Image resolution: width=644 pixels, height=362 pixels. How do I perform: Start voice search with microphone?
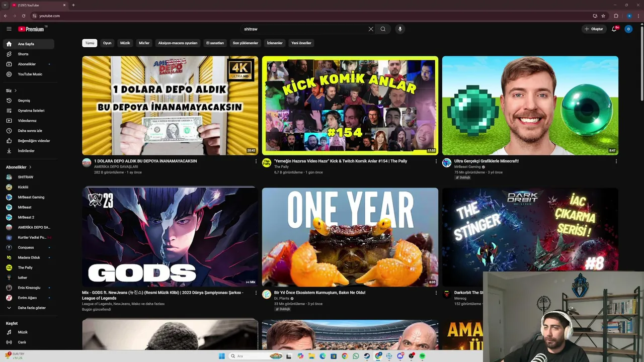tap(400, 29)
